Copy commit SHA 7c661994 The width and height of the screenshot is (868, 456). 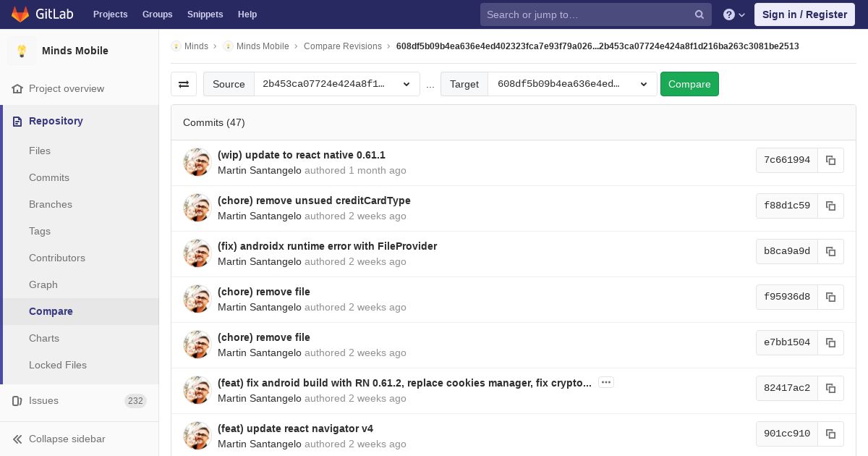tap(830, 160)
